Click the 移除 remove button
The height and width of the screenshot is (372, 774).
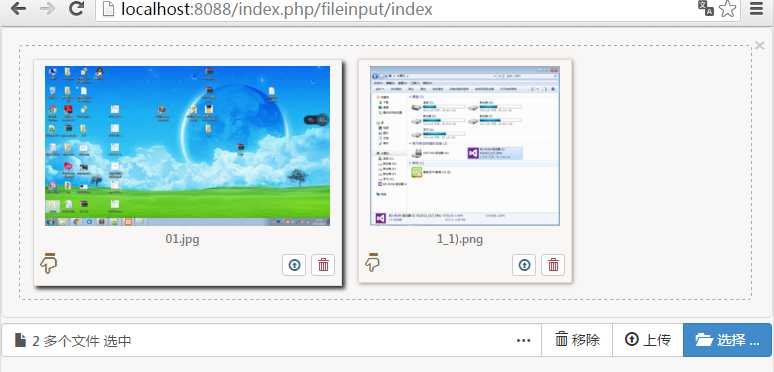[x=577, y=340]
